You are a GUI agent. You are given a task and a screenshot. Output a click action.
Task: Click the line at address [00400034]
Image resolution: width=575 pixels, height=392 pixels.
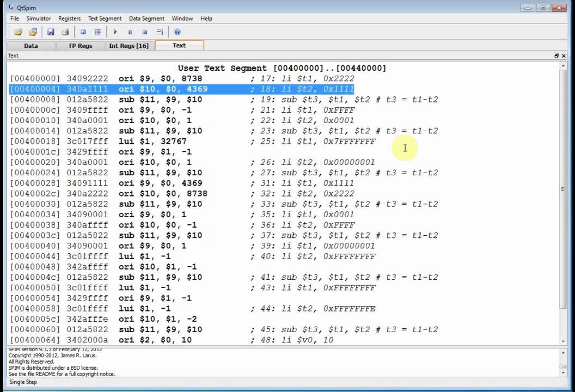182,215
